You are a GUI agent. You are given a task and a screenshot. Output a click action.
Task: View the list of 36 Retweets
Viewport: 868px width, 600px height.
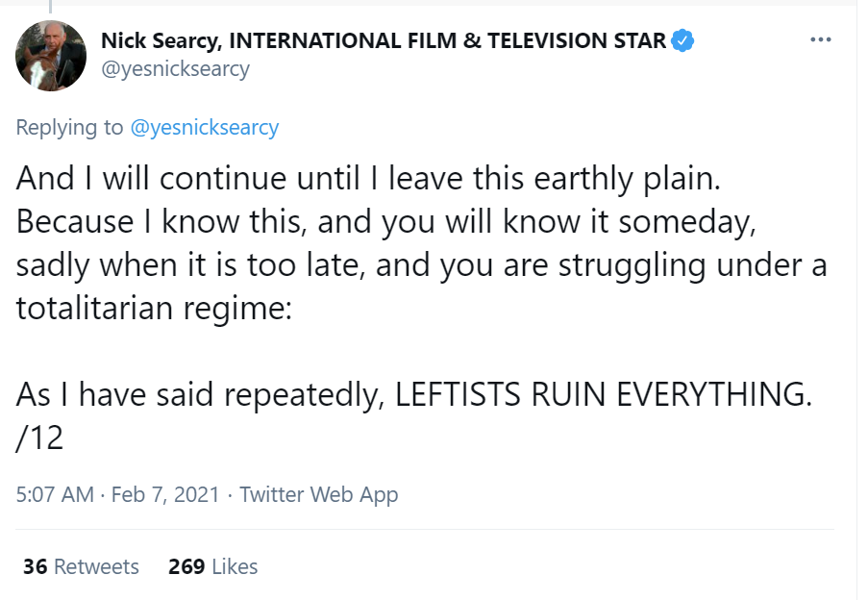pos(81,566)
